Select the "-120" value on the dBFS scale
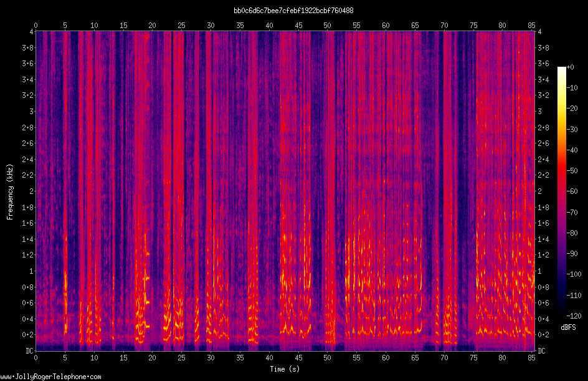The width and height of the screenshot is (588, 381). coord(574,316)
